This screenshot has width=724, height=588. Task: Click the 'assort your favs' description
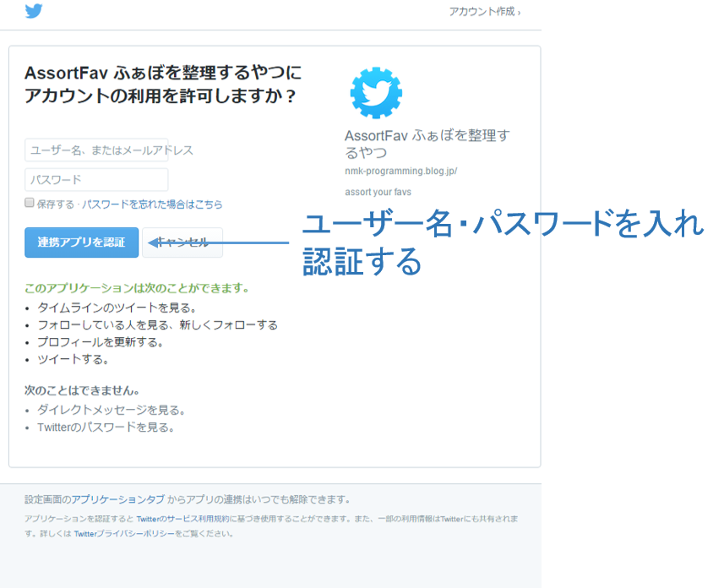[x=378, y=192]
